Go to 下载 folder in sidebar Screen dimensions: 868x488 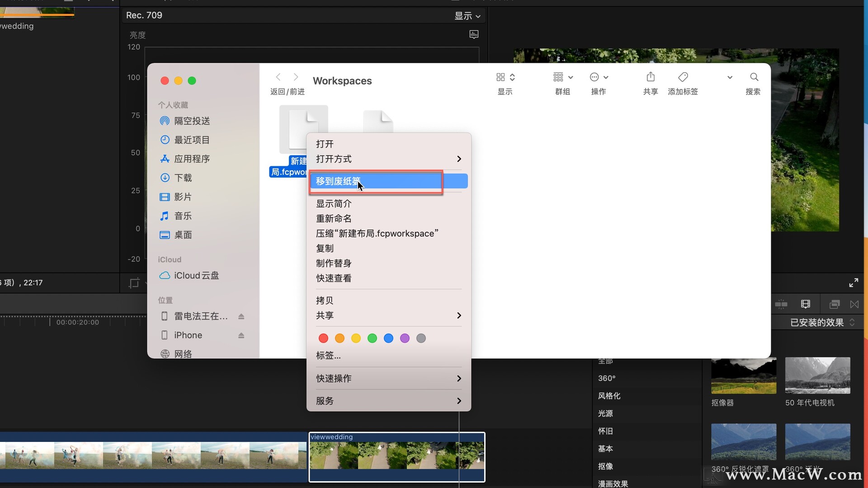pos(176,178)
